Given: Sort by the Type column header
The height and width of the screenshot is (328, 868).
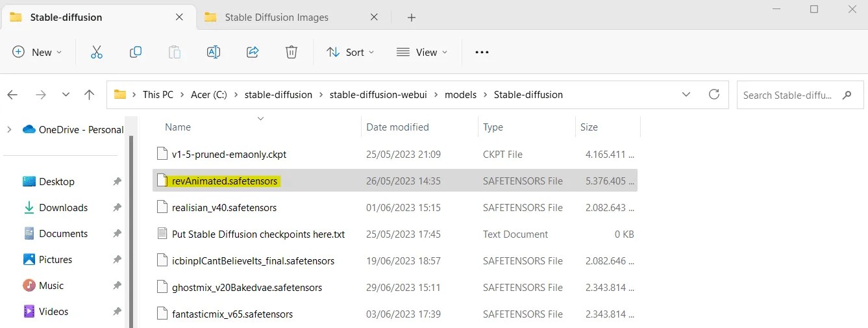Looking at the screenshot, I should pyautogui.click(x=493, y=127).
